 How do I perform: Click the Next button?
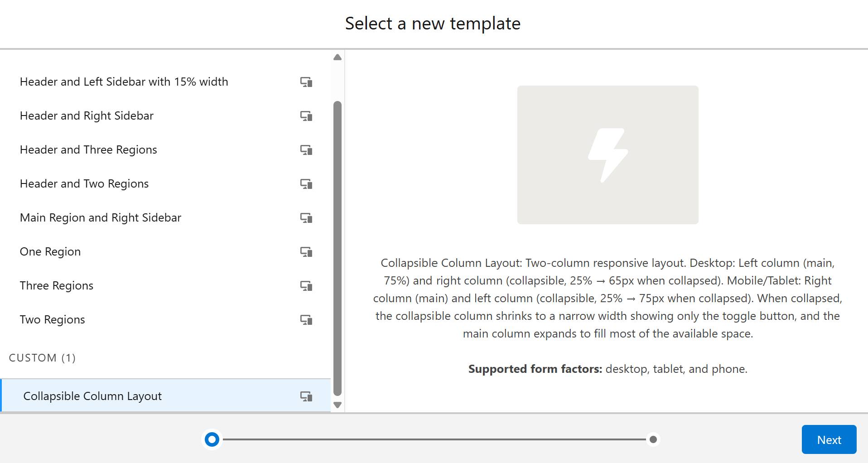[x=829, y=439]
